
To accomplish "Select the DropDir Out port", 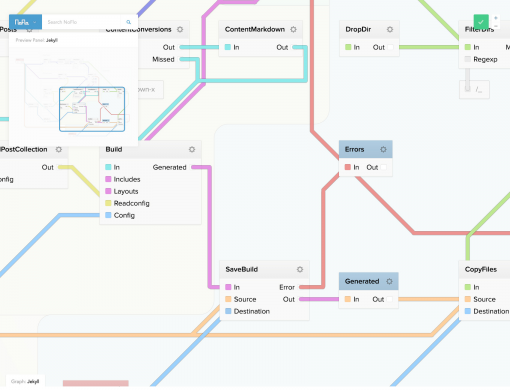I will (390, 47).
